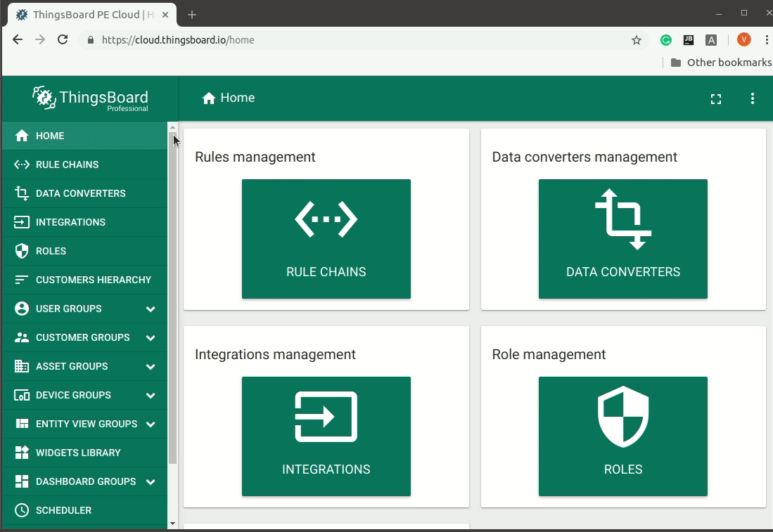Open the three-dot more options menu
773x532 pixels.
(x=753, y=99)
